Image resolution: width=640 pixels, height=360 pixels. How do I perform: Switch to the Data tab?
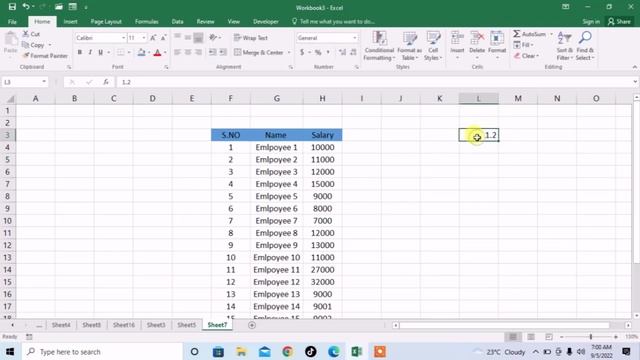pos(177,21)
